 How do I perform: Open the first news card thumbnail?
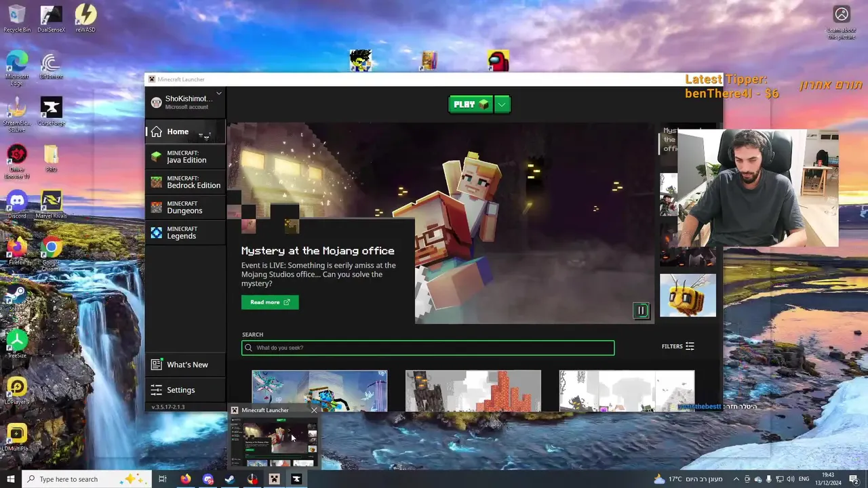tap(319, 390)
